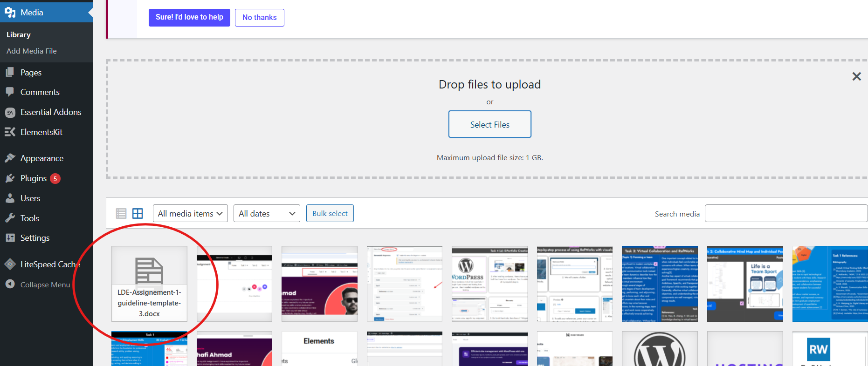Switch to grid view icon
The height and width of the screenshot is (366, 868).
pyautogui.click(x=138, y=214)
